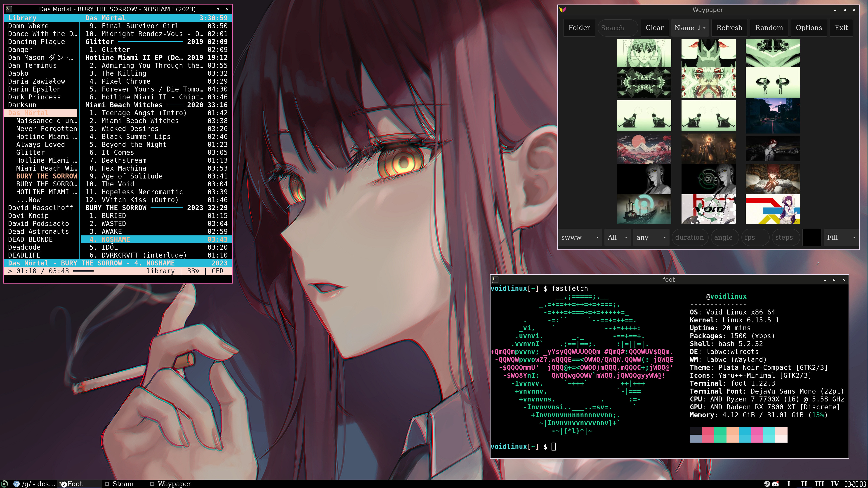This screenshot has width=868, height=488.
Task: Select the dark green kaleidoscope pattern wallpaper
Action: tap(644, 82)
